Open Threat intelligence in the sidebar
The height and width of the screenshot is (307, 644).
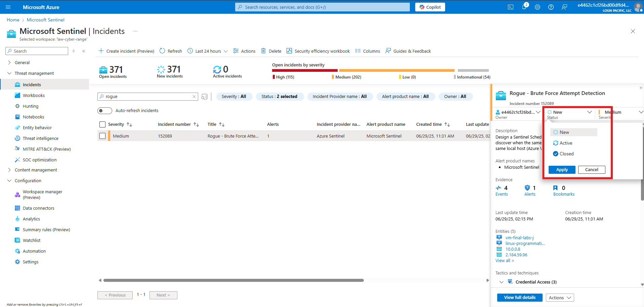pyautogui.click(x=41, y=138)
